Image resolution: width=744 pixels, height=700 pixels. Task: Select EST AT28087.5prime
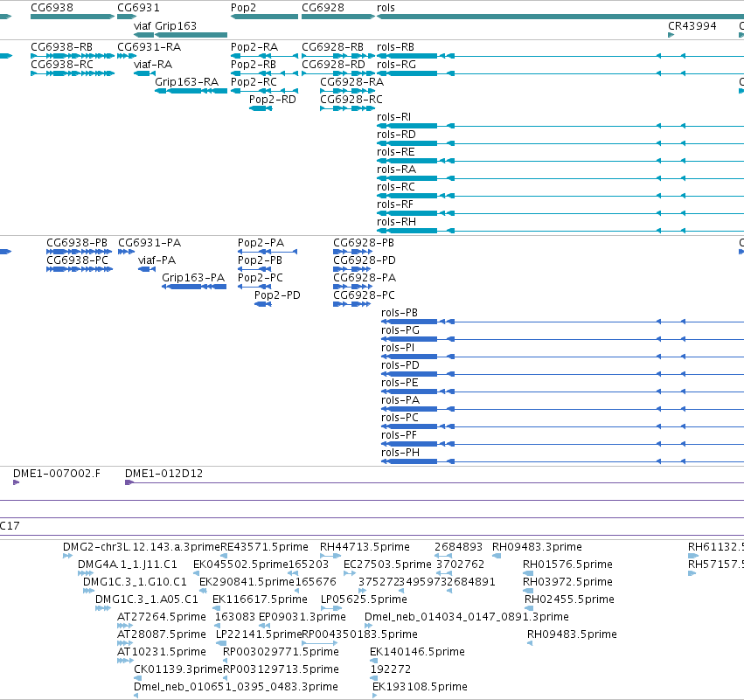(x=125, y=643)
